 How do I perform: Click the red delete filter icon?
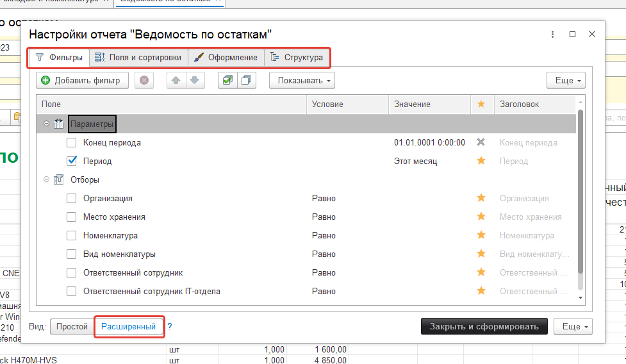144,80
